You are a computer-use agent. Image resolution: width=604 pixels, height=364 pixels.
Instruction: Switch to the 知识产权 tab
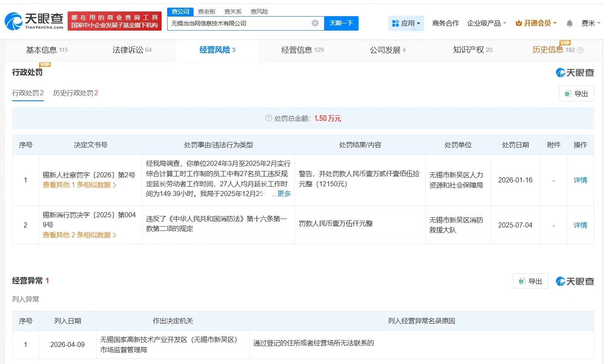(x=472, y=50)
